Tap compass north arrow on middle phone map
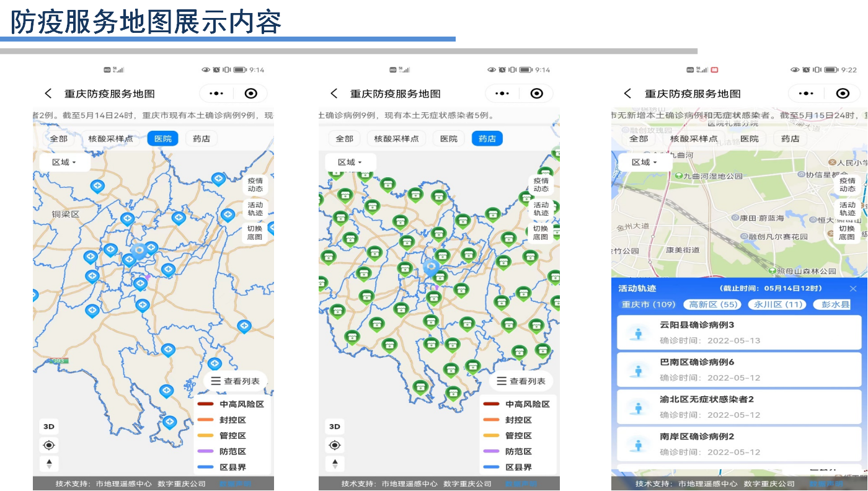Image resolution: width=868 pixels, height=491 pixels. [x=335, y=463]
